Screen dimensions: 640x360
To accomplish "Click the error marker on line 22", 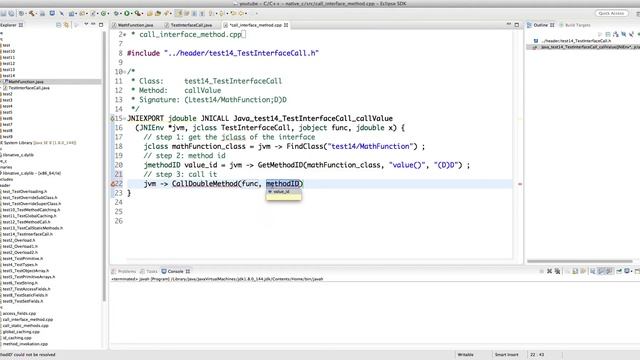I will pos(113,184).
